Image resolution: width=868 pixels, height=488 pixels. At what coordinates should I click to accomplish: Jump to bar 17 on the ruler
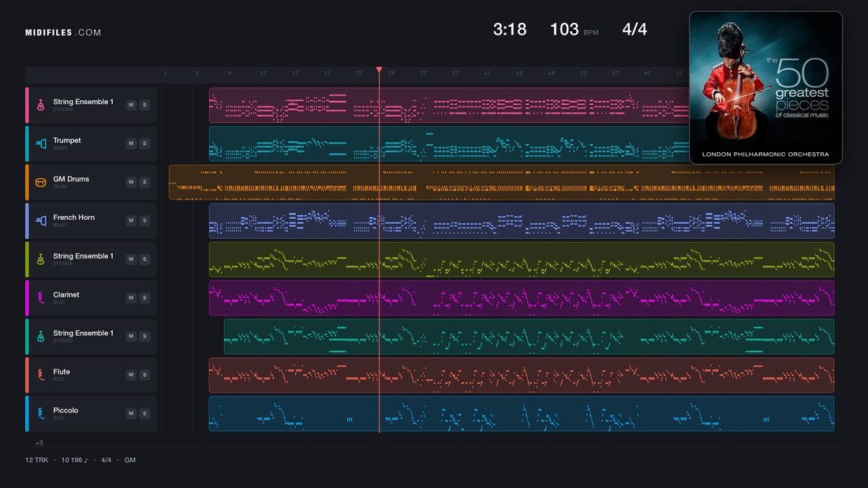point(295,73)
